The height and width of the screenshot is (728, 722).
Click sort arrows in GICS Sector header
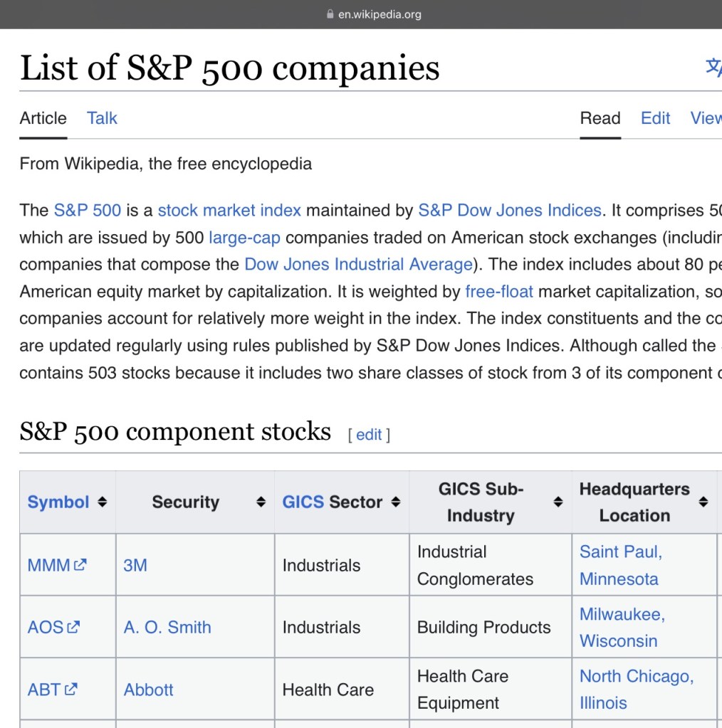(x=395, y=502)
